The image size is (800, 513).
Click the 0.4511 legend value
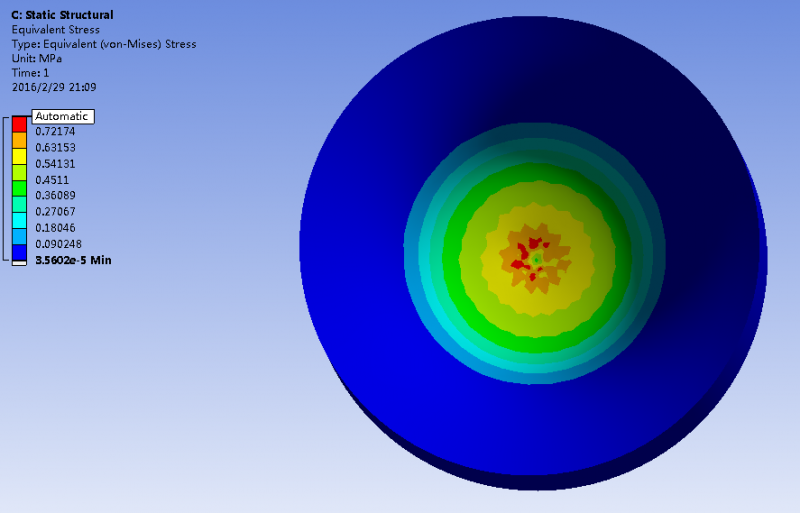[x=52, y=180]
